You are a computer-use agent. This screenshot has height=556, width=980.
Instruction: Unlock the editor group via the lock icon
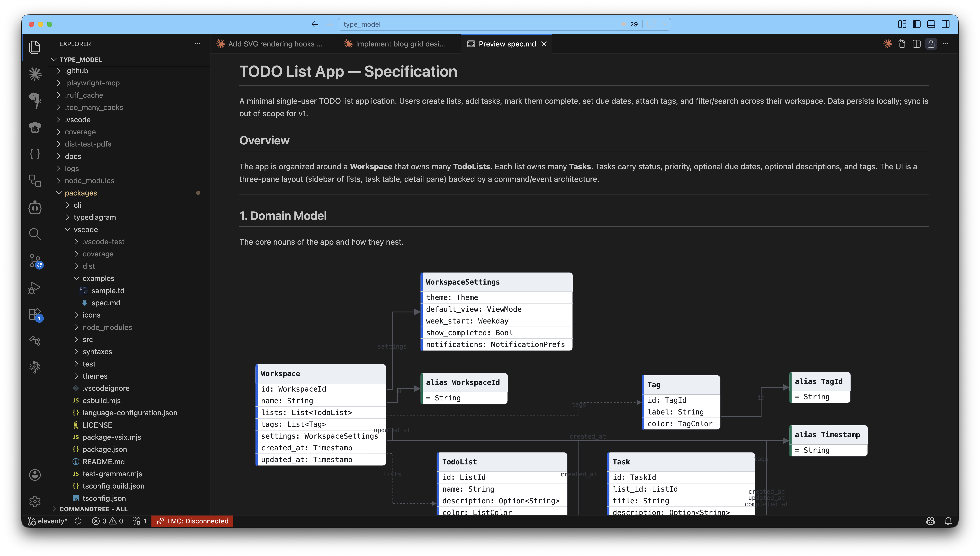click(931, 44)
